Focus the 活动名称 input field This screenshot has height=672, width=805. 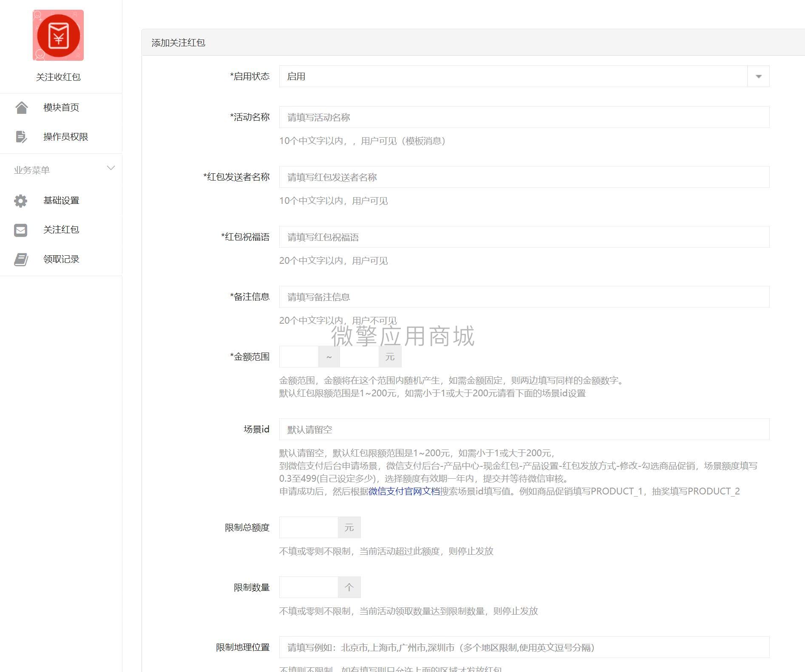tap(524, 117)
